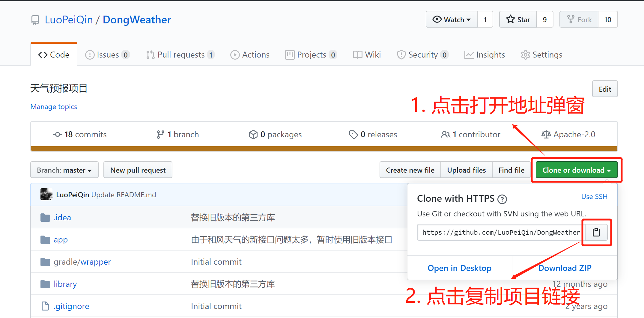Click Upload files button
The height and width of the screenshot is (318, 644).
coord(467,170)
